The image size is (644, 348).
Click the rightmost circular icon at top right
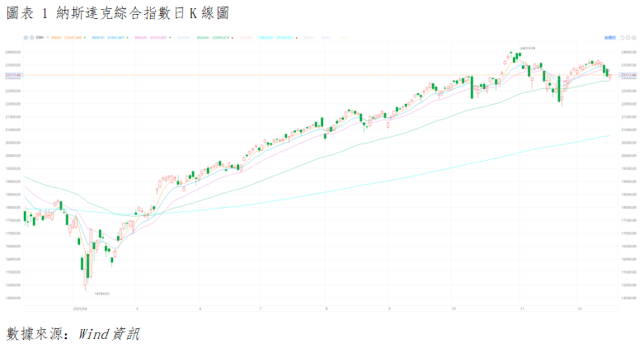coord(634,37)
